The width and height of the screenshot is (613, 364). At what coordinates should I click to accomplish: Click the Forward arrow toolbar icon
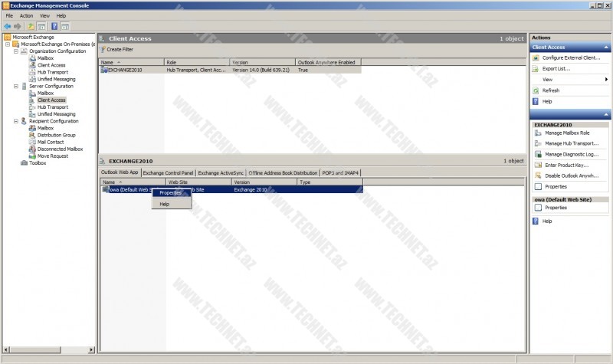(17, 26)
